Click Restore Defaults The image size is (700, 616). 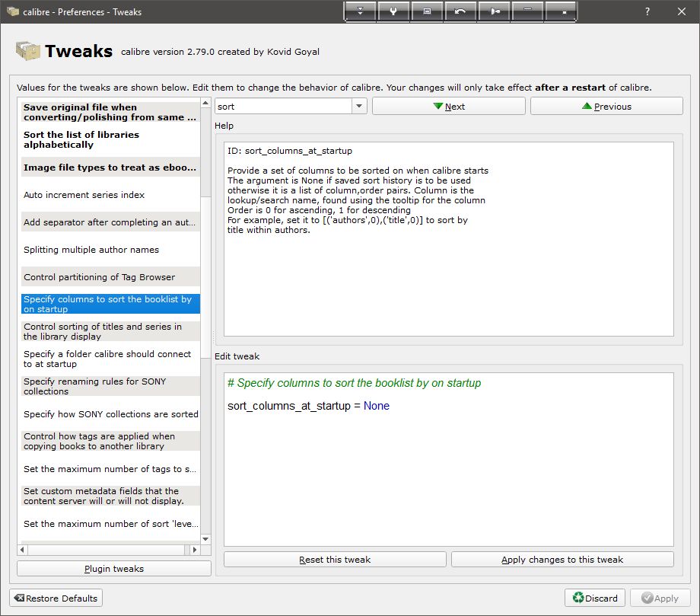[x=56, y=598]
